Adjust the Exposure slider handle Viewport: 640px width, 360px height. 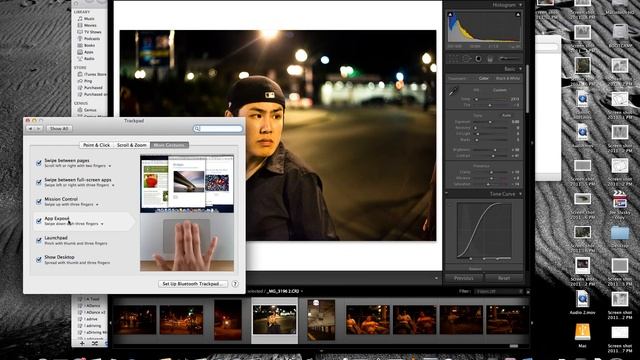pos(490,122)
